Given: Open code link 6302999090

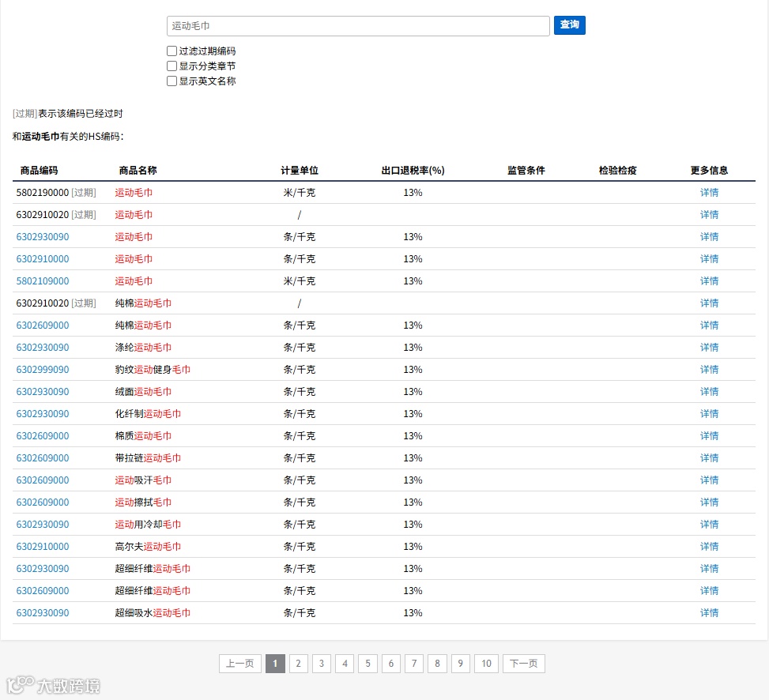Looking at the screenshot, I should tap(43, 370).
